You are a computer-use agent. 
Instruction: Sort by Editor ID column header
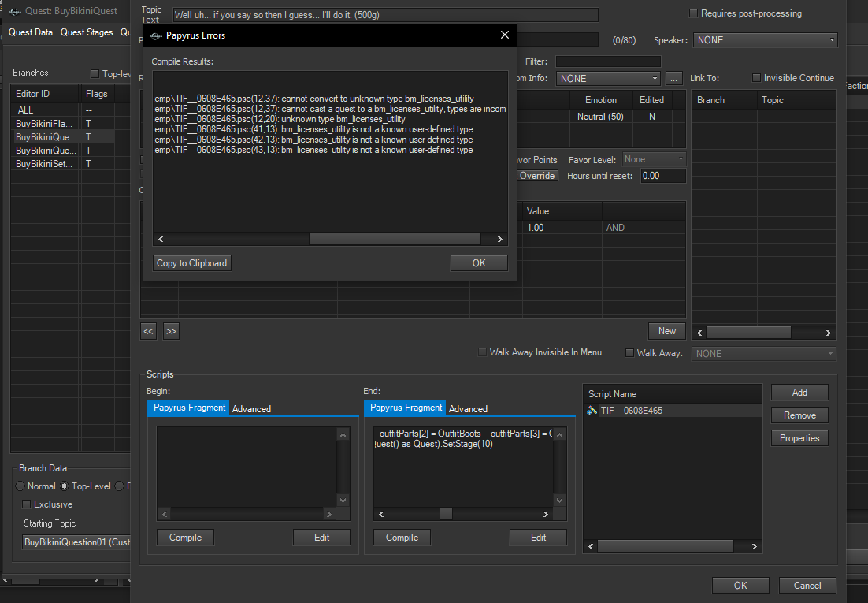pyautogui.click(x=46, y=94)
